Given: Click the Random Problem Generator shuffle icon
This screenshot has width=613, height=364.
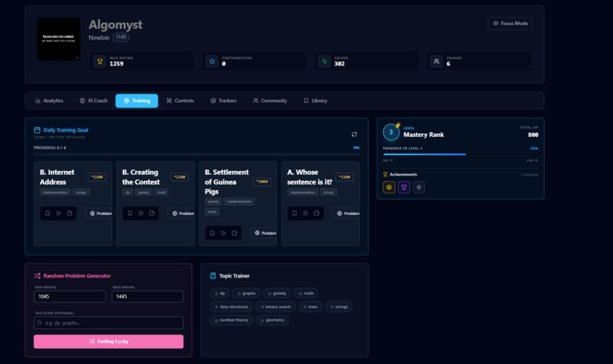Looking at the screenshot, I should click(x=37, y=276).
